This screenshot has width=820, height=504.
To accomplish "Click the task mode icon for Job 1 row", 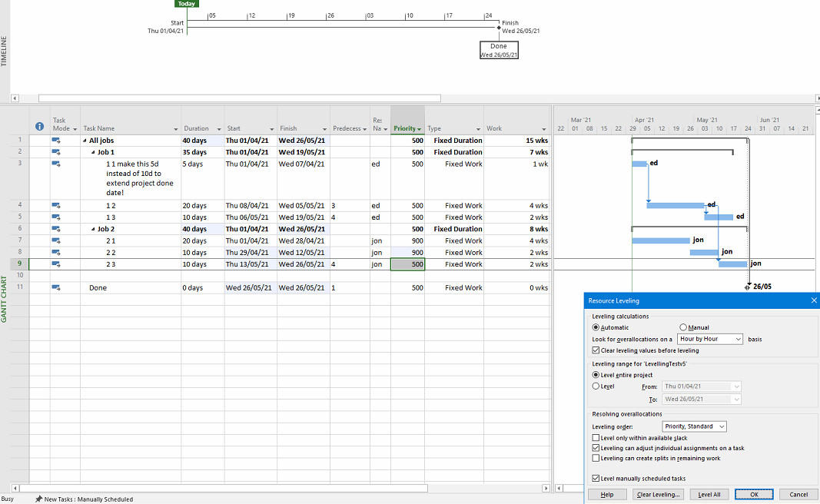I will pyautogui.click(x=56, y=152).
